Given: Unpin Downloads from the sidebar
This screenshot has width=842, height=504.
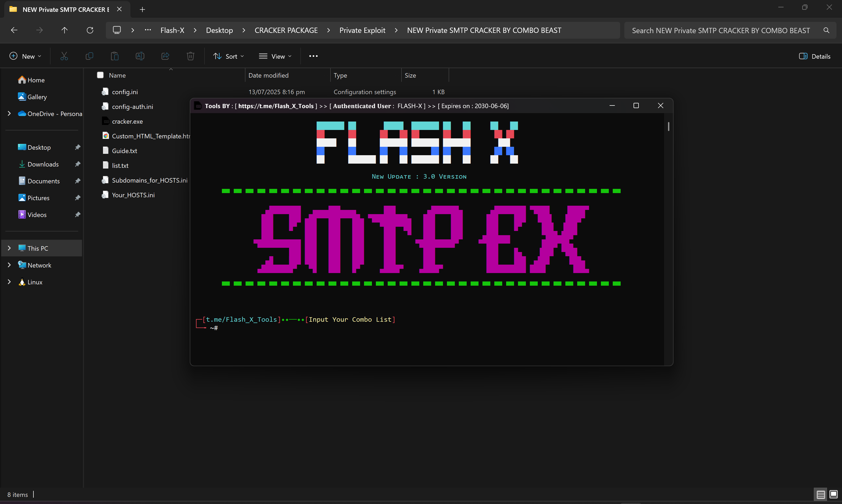Looking at the screenshot, I should (x=77, y=164).
